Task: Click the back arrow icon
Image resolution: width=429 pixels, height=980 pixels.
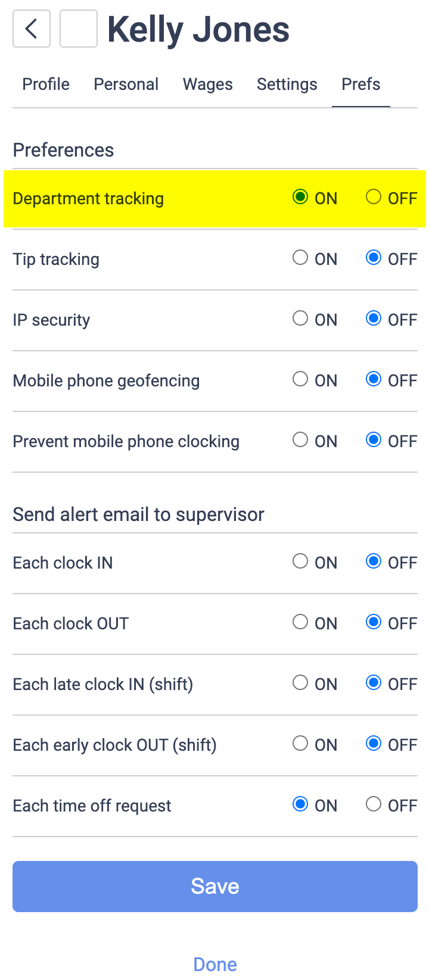Action: click(x=32, y=29)
